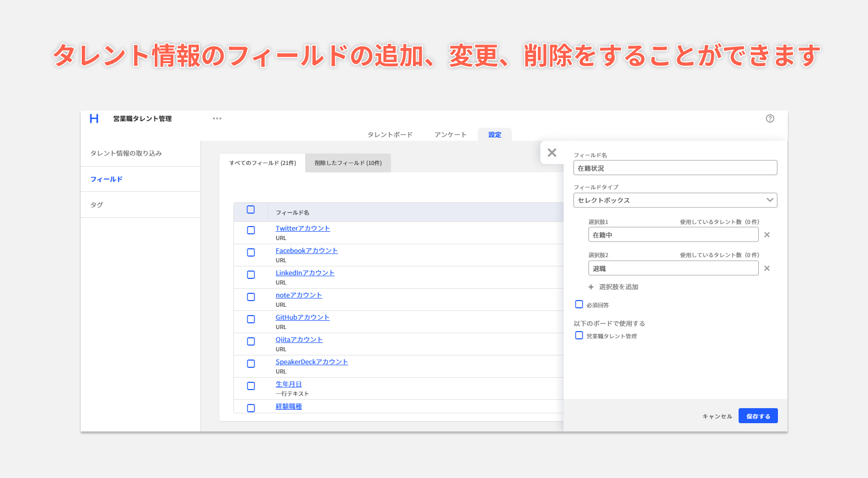Click the 選択肢1 input containing 在籍中
Viewport: 868px width, 478px height.
click(673, 234)
